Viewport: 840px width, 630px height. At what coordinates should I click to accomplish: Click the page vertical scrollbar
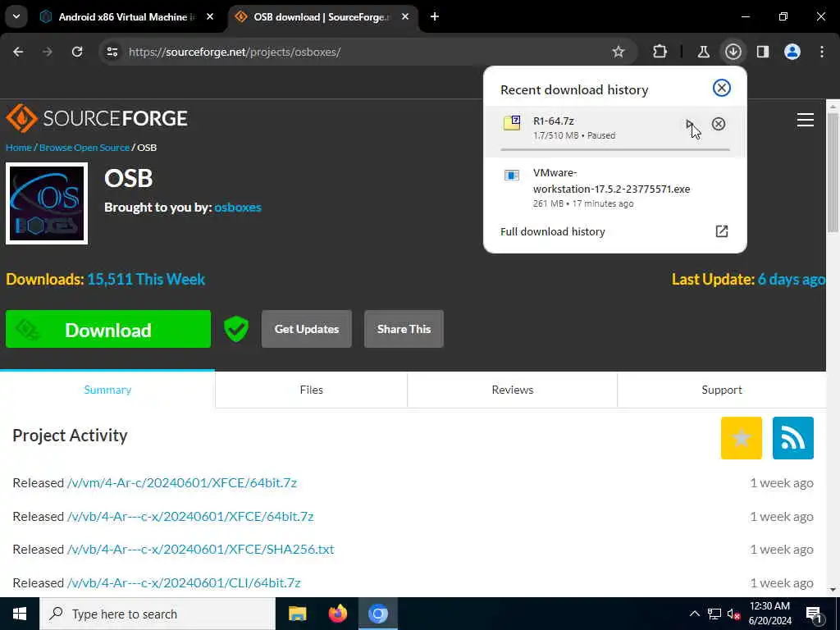833,171
